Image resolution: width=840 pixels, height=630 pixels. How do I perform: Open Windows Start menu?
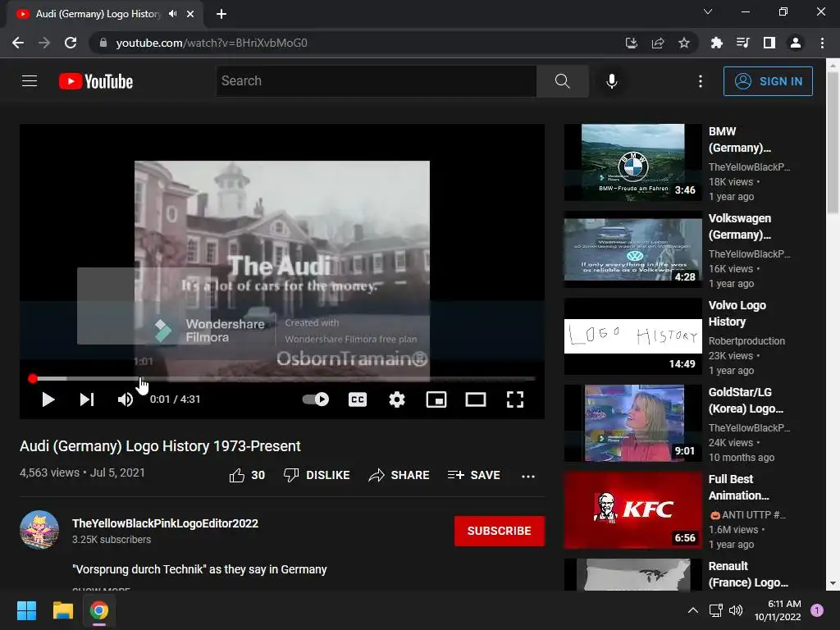(x=26, y=610)
